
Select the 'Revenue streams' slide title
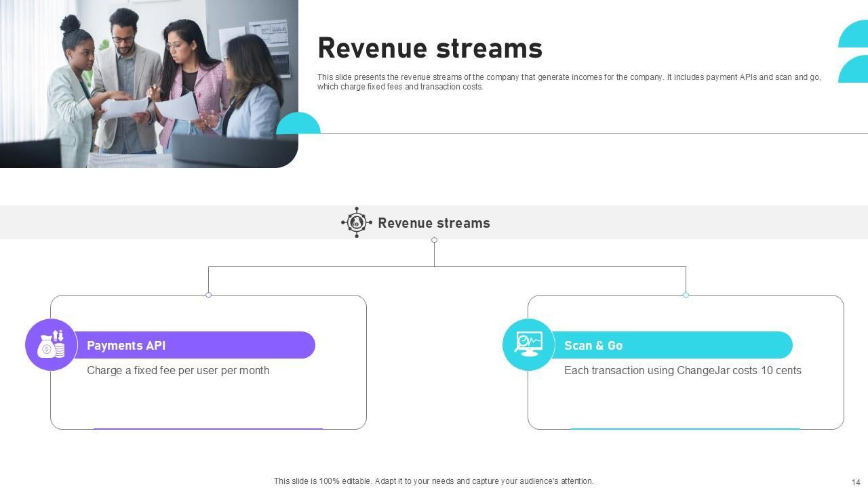click(x=430, y=49)
